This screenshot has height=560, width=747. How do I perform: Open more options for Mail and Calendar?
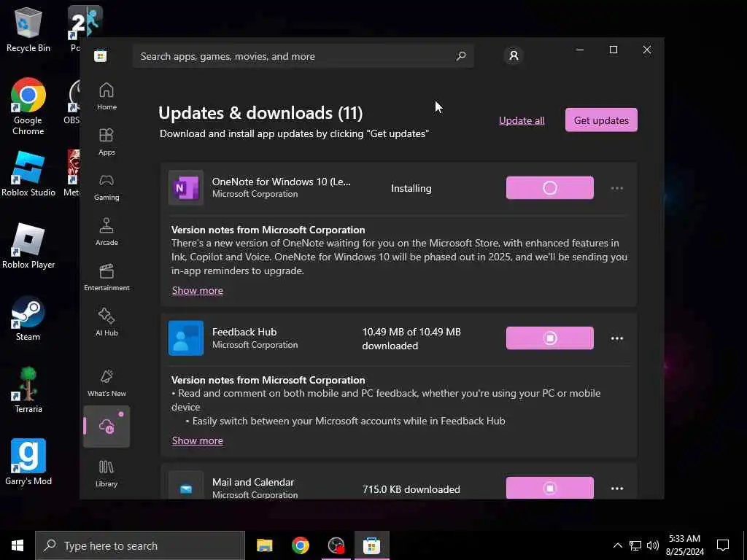[617, 489]
